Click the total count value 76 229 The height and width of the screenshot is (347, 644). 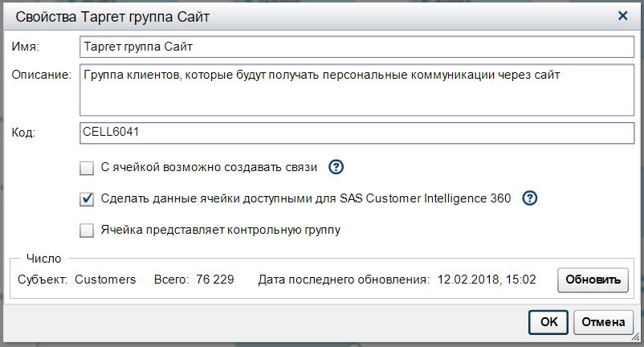point(214,280)
